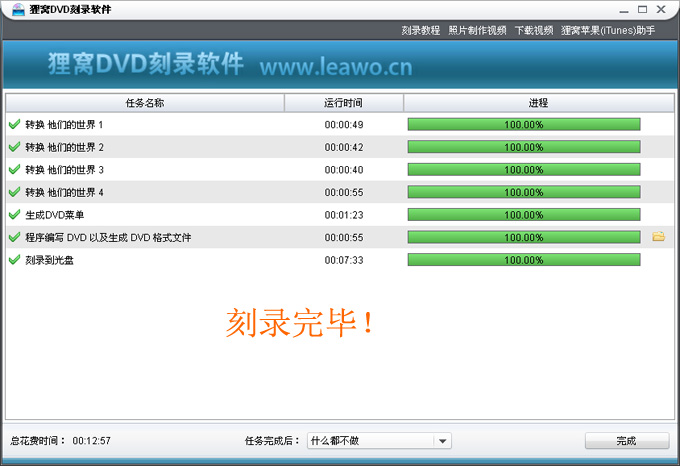680x466 pixels.
Task: Select the task name 转换 他们的世界 2
Action: (x=64, y=147)
